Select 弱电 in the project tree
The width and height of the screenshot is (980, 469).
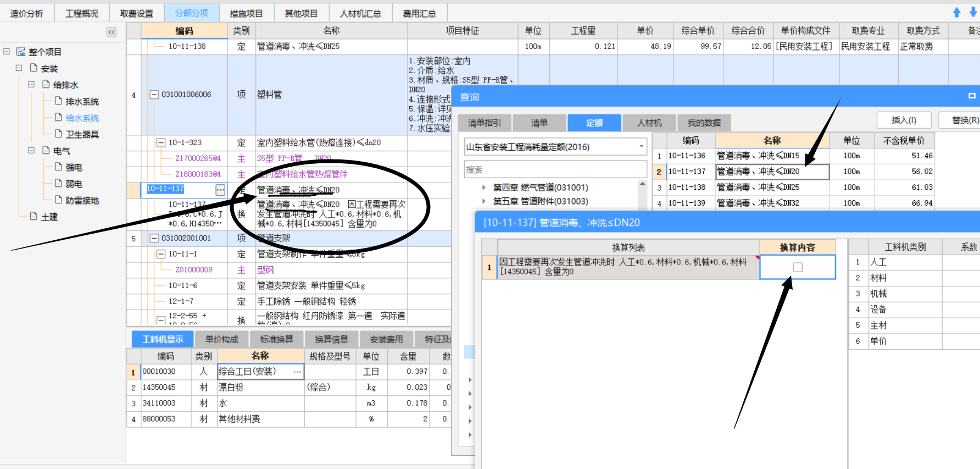click(74, 184)
